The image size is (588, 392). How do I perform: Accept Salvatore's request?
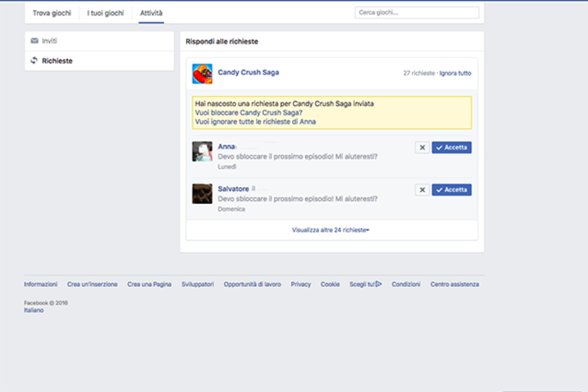pos(452,189)
